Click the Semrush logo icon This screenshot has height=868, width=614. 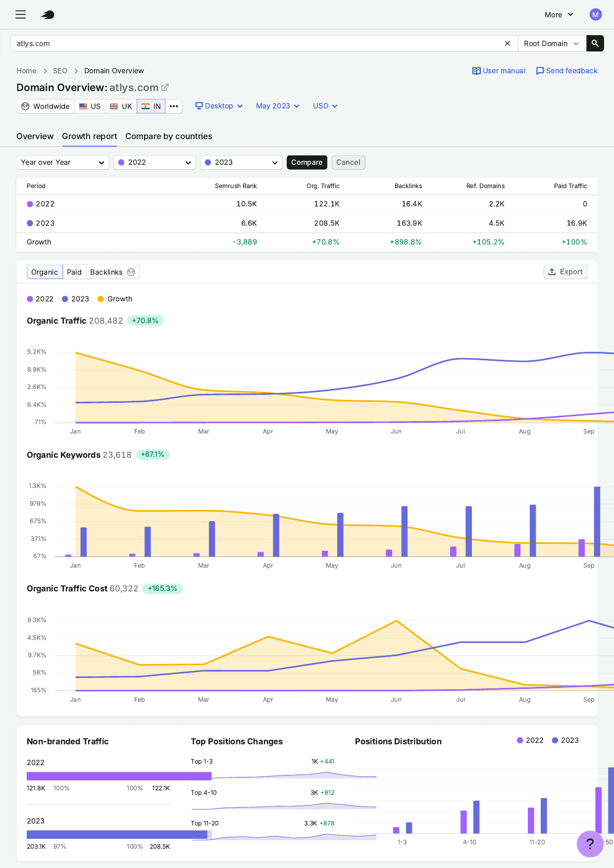click(48, 15)
